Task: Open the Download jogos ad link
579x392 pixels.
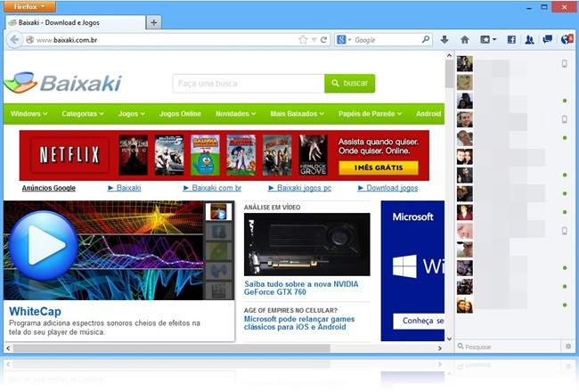Action: click(x=387, y=188)
